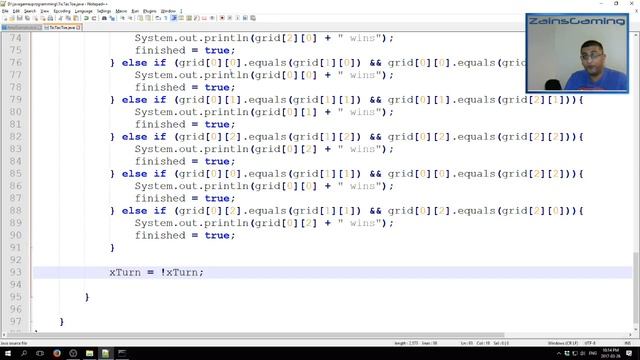Click the Playback macro icon
640x360 pixels.
(238, 18)
